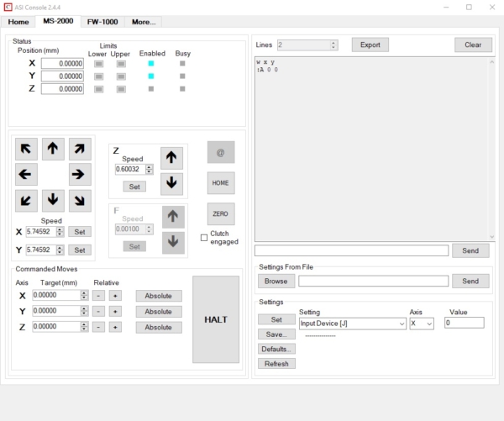Screen dimensions: 504x421
Task: Focus the command line input field
Action: click(351, 250)
